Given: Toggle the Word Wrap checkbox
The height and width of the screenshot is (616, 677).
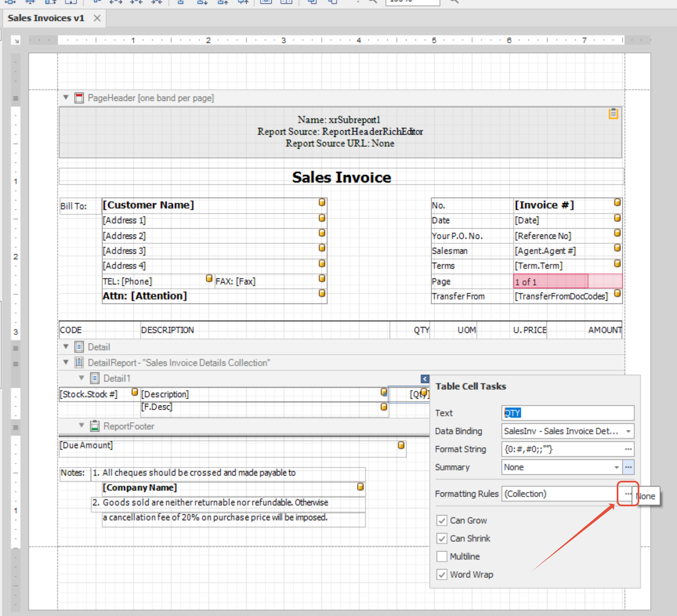Looking at the screenshot, I should 442,574.
